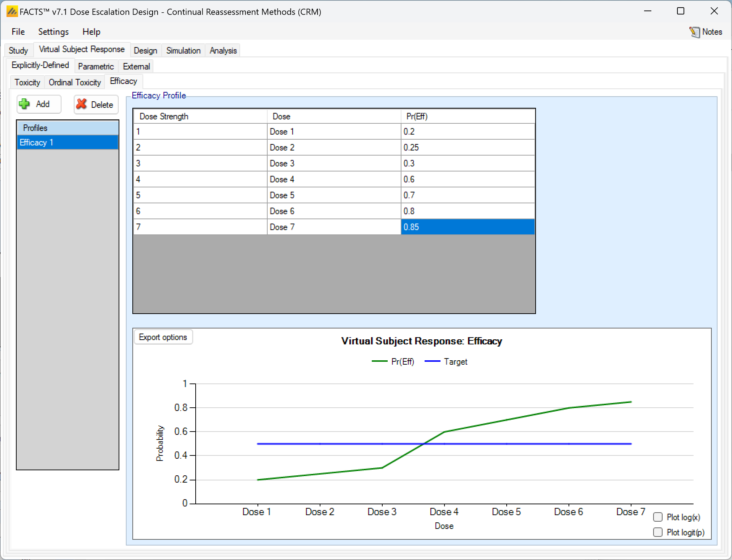
Task: Open the Ordinal Toxicity tab
Action: [75, 82]
